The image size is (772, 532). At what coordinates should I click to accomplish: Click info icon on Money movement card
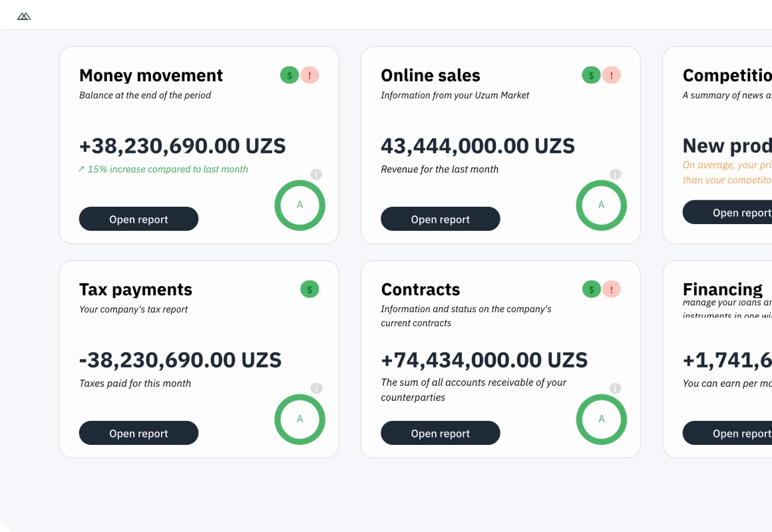(x=317, y=174)
